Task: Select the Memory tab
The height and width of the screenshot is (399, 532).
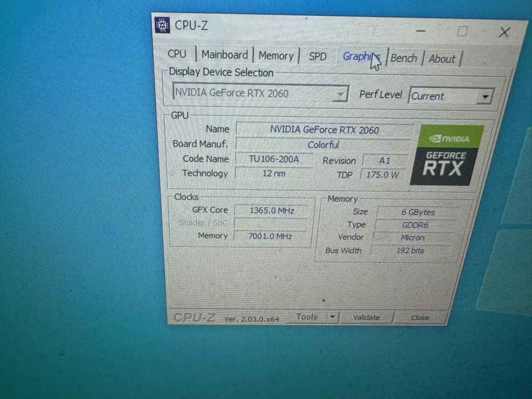Action: coord(276,56)
